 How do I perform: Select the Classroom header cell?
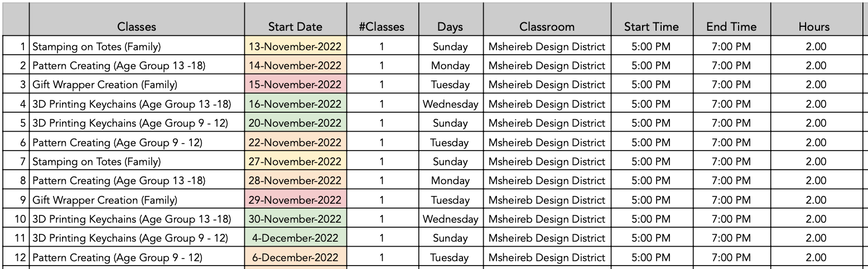click(547, 26)
